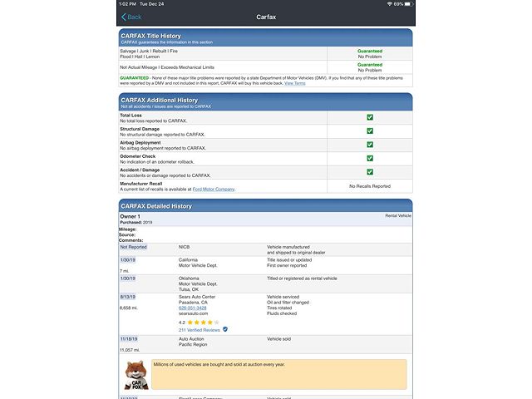Image resolution: width=532 pixels, height=399 pixels.
Task: Tap the Car Fox mascot image
Action: point(136,376)
